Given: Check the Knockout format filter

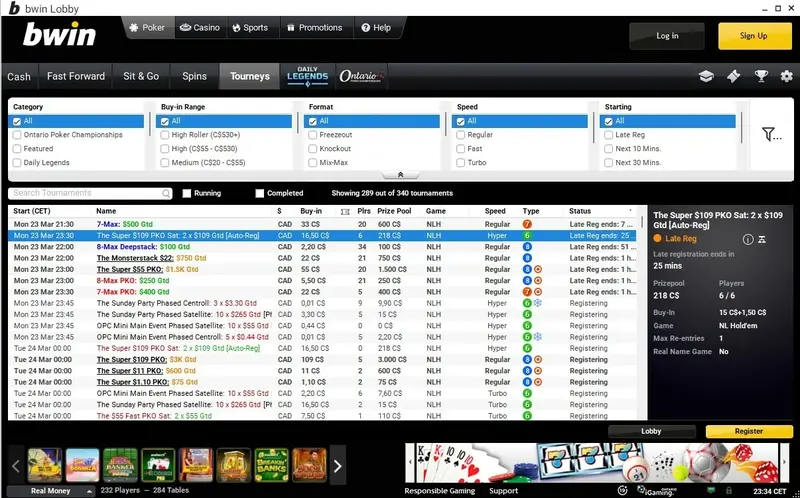Looking at the screenshot, I should [313, 149].
